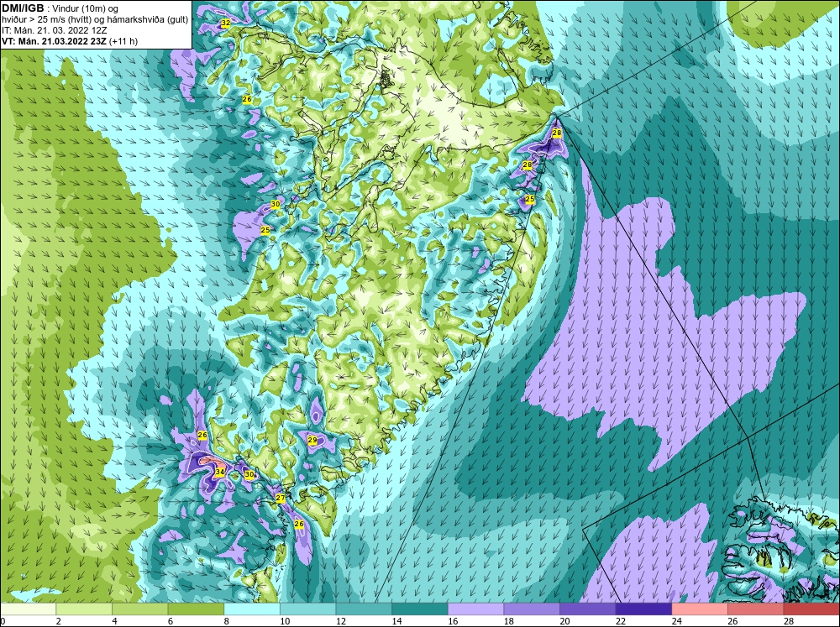Pick the red legend swatch above 28 m/s
This screenshot has width=840, height=627.
pos(811,609)
